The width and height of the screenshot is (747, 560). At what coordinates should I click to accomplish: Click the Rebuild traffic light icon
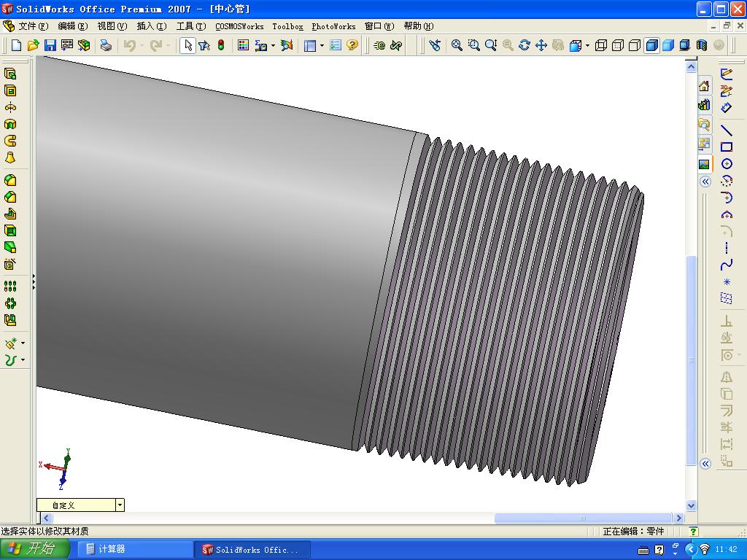pyautogui.click(x=221, y=45)
